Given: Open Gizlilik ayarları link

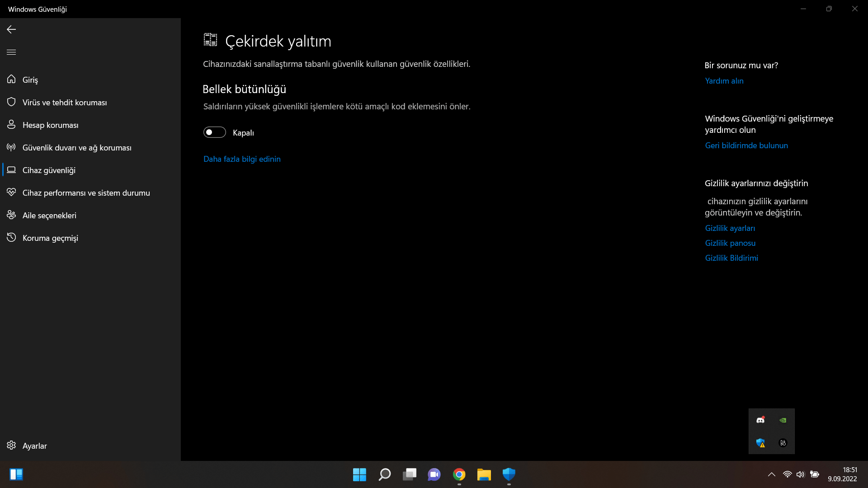Looking at the screenshot, I should (730, 228).
